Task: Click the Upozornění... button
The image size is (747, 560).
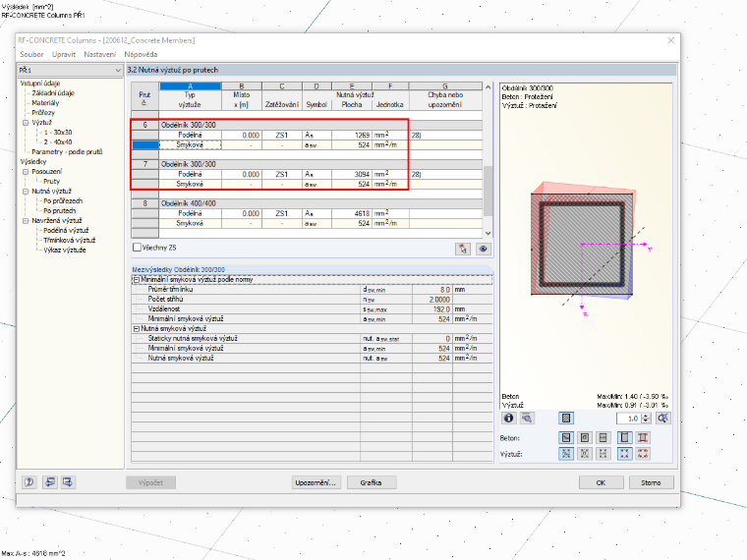Action: 316,482
